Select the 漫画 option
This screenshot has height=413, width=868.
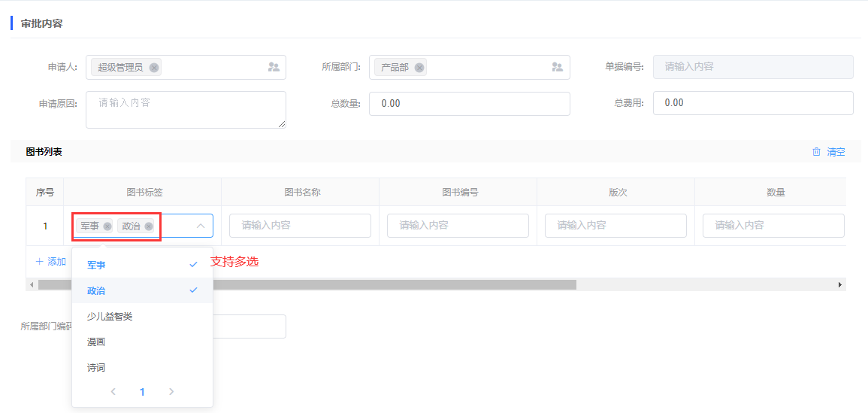point(142,342)
